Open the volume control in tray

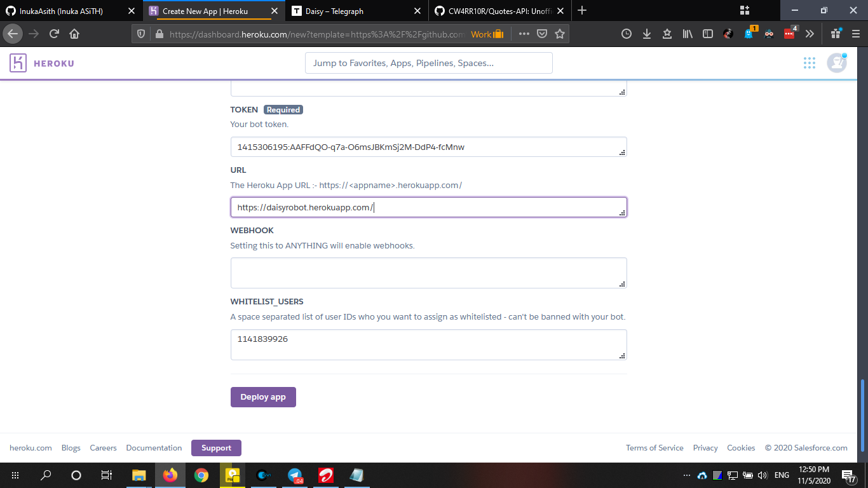[763, 475]
